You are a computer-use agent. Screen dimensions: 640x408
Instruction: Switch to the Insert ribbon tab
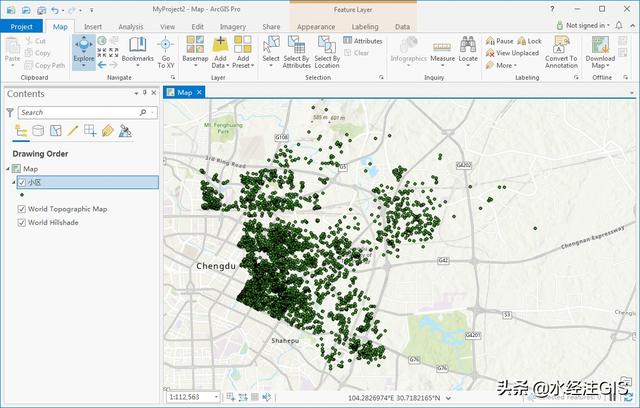pos(93,27)
